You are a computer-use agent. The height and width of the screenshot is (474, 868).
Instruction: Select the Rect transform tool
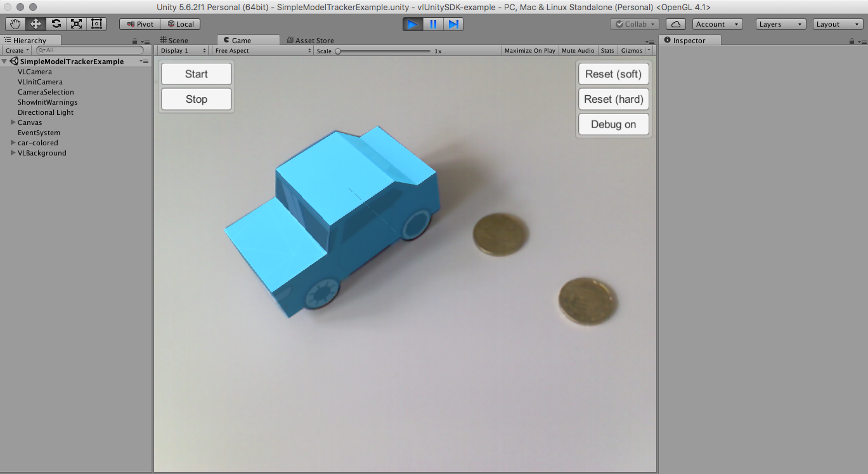pos(96,24)
